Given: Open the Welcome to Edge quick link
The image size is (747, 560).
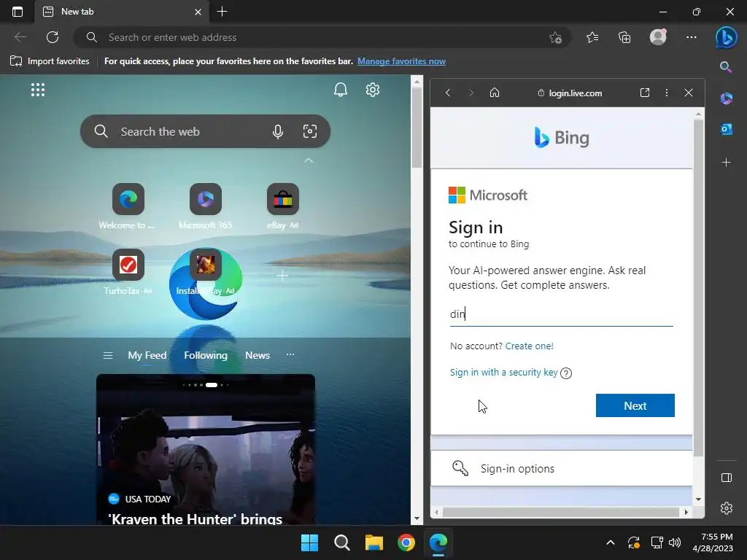Looking at the screenshot, I should [128, 206].
